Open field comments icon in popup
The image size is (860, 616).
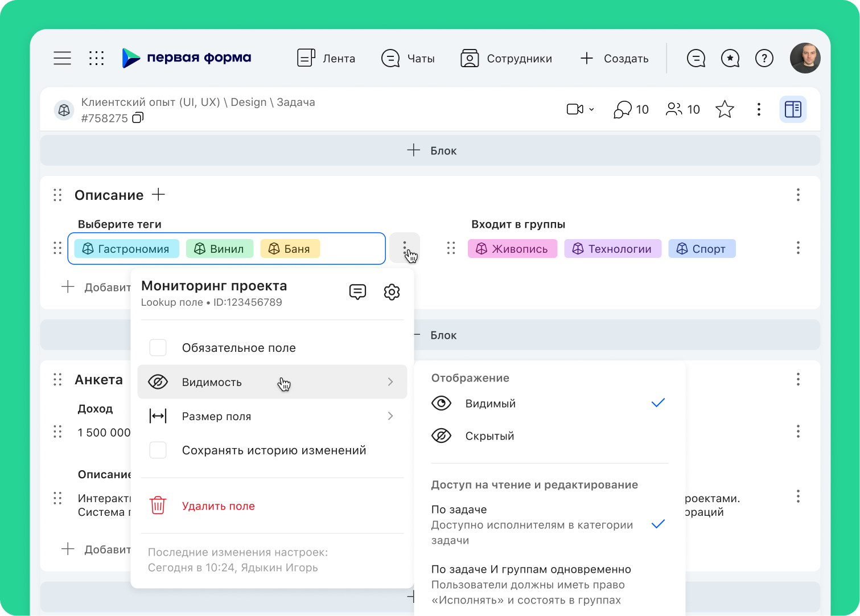[x=357, y=292]
